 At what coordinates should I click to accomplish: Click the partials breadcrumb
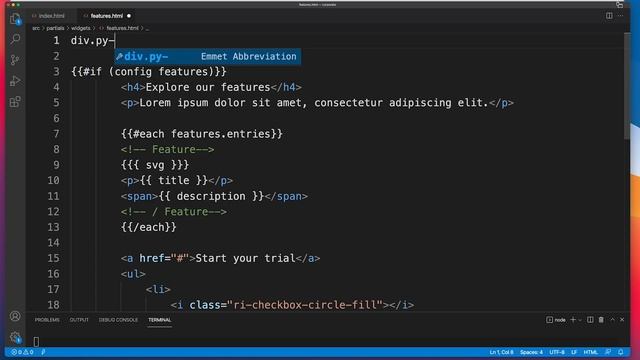(55, 28)
